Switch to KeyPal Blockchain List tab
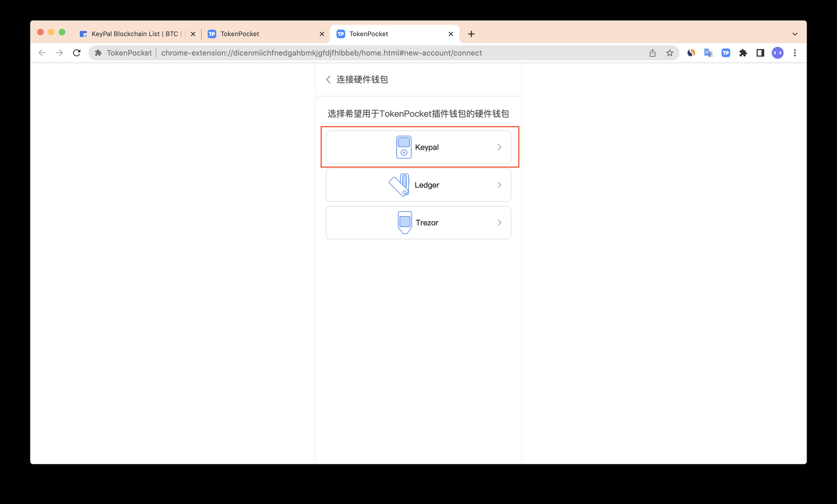 (134, 34)
